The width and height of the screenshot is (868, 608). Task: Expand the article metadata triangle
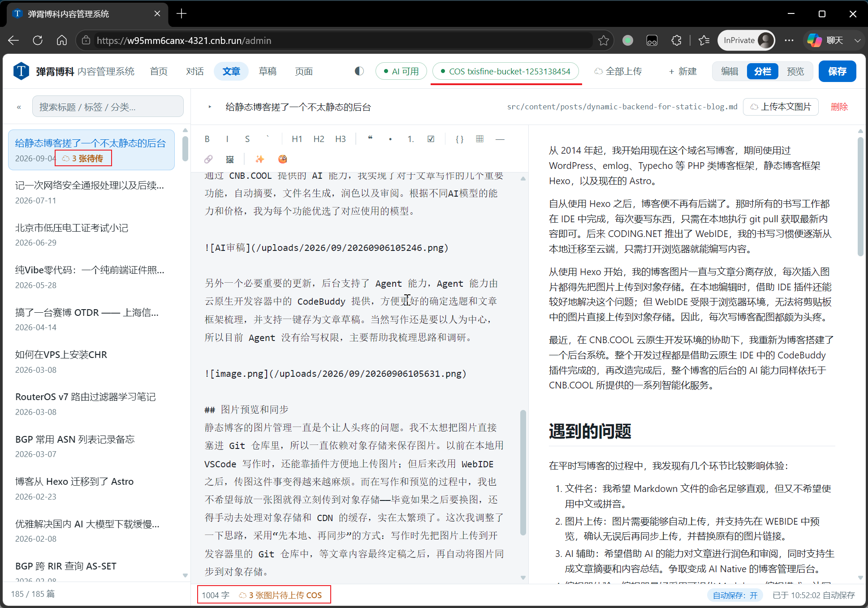click(210, 107)
